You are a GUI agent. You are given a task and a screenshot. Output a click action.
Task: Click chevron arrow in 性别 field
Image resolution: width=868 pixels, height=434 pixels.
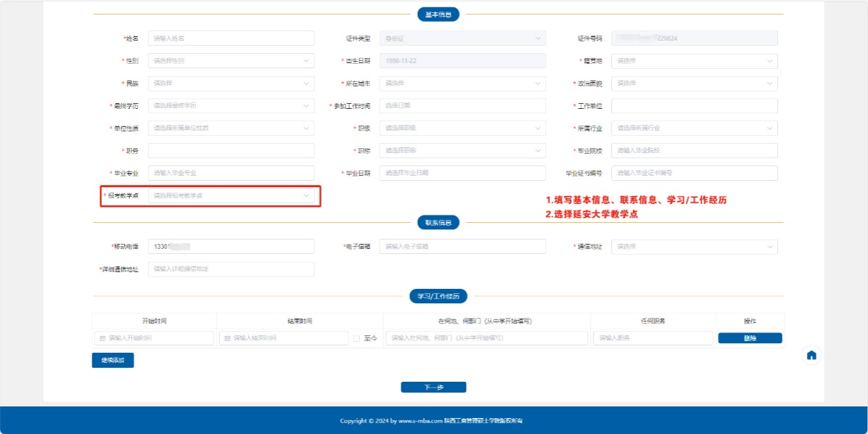point(306,61)
